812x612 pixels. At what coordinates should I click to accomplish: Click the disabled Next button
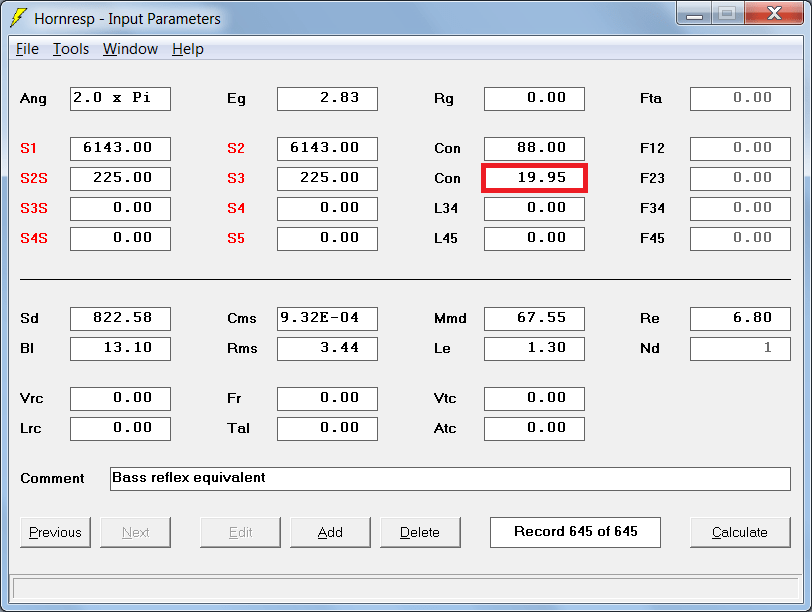(135, 532)
